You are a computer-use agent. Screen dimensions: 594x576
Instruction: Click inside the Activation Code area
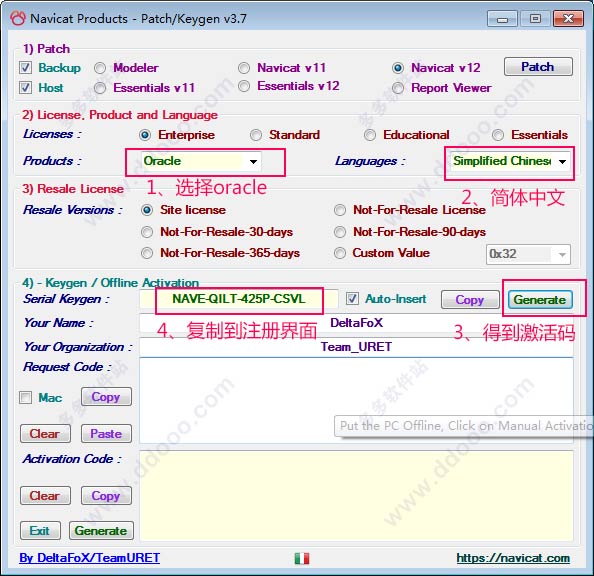356,496
